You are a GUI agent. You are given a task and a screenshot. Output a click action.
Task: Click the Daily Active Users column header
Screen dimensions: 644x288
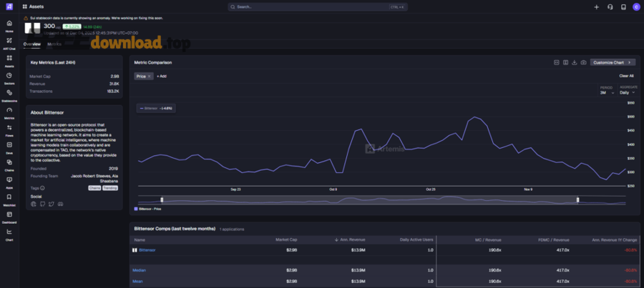[417, 239]
